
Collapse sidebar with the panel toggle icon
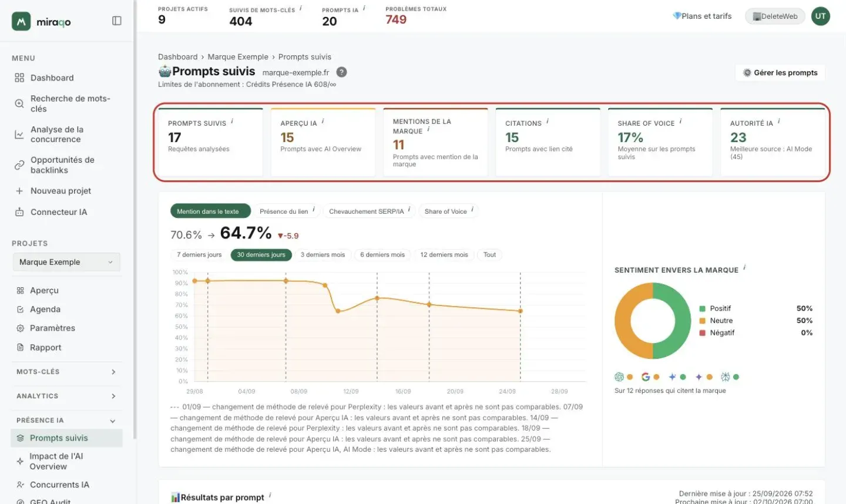tap(117, 21)
